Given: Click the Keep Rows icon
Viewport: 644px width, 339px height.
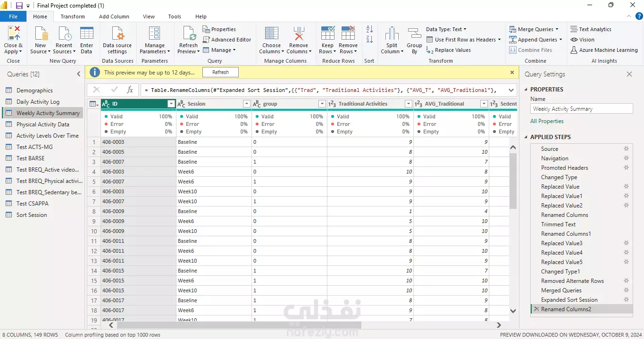Looking at the screenshot, I should pyautogui.click(x=327, y=34).
